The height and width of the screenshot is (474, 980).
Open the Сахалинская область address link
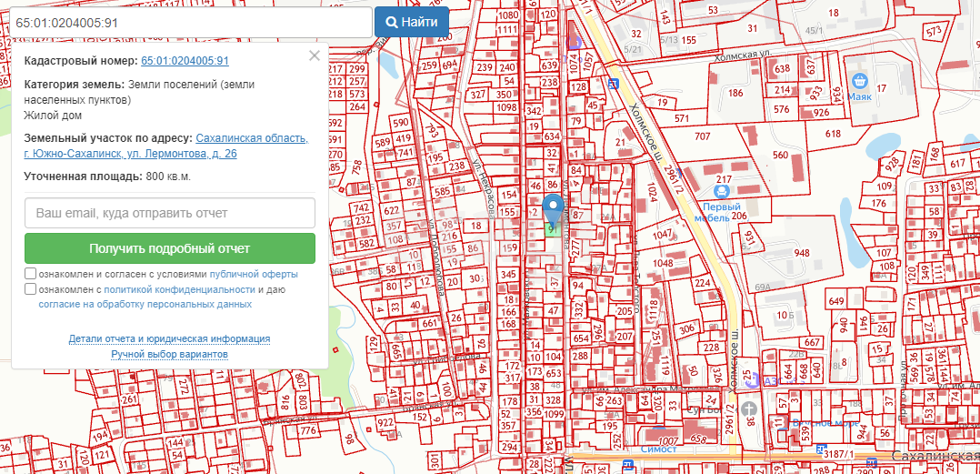point(252,138)
